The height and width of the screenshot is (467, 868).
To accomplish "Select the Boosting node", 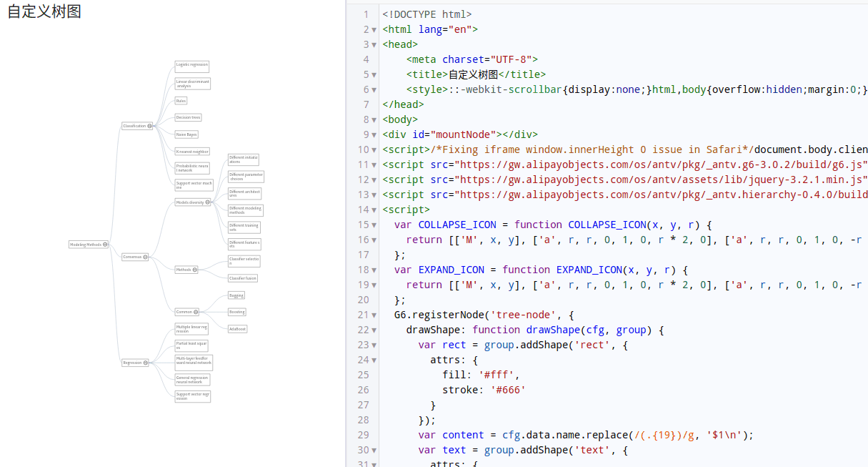I will (x=237, y=312).
